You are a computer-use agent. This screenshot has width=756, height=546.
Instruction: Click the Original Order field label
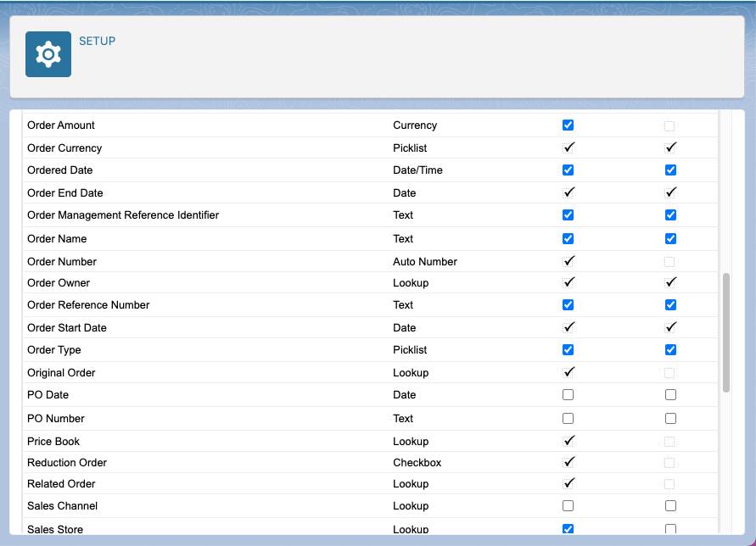pyautogui.click(x=61, y=372)
